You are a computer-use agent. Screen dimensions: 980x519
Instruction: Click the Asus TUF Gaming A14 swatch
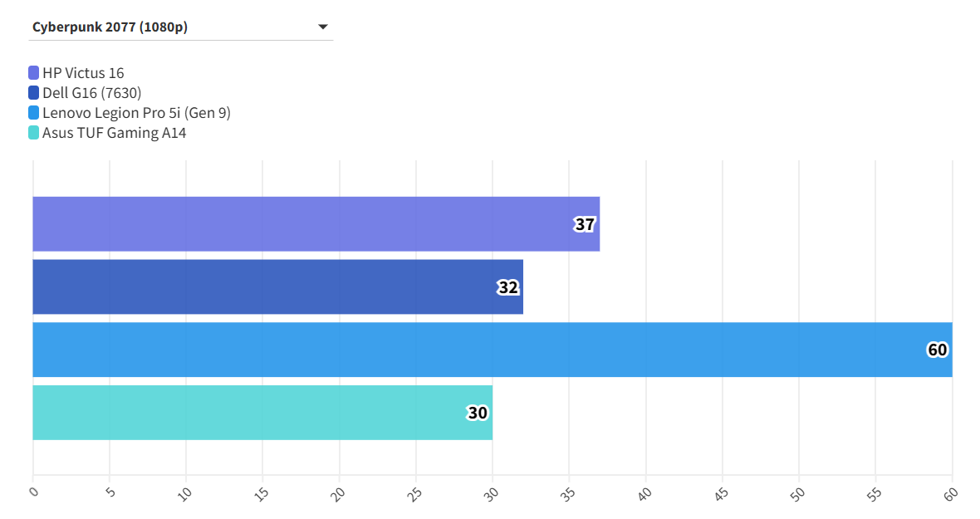point(33,133)
